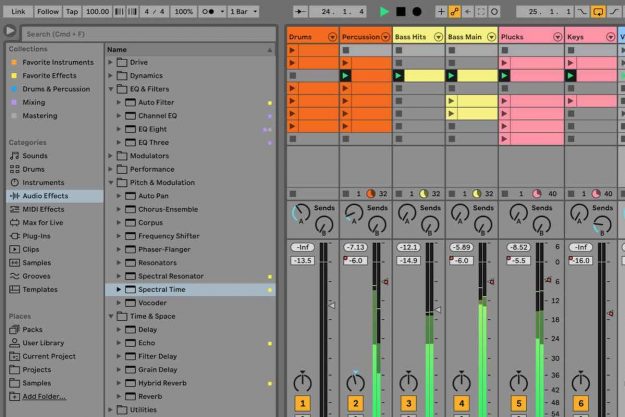Stop clips on Percussion track
Image resolution: width=625 pixels, height=417 pixels.
tap(346, 194)
